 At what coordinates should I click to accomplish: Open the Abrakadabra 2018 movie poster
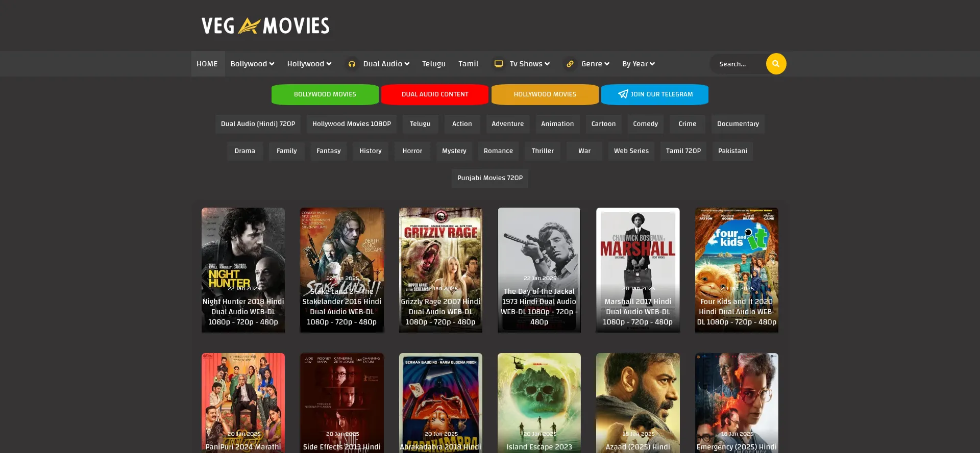point(440,403)
